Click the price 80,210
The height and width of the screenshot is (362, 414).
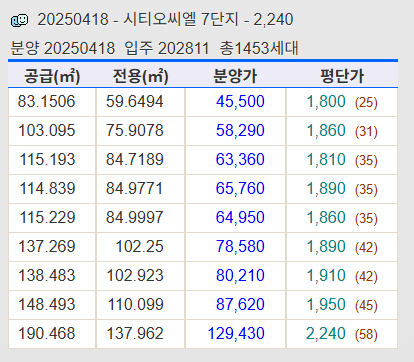tap(240, 275)
